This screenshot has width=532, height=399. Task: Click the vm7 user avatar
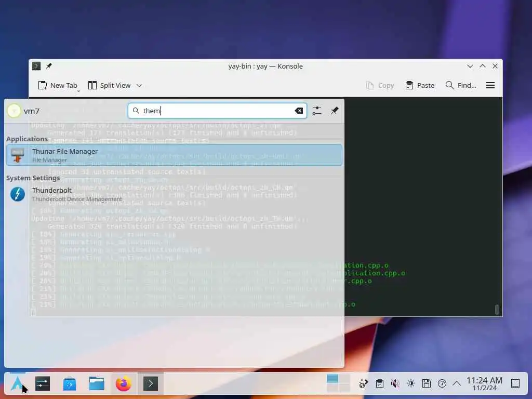click(x=14, y=111)
